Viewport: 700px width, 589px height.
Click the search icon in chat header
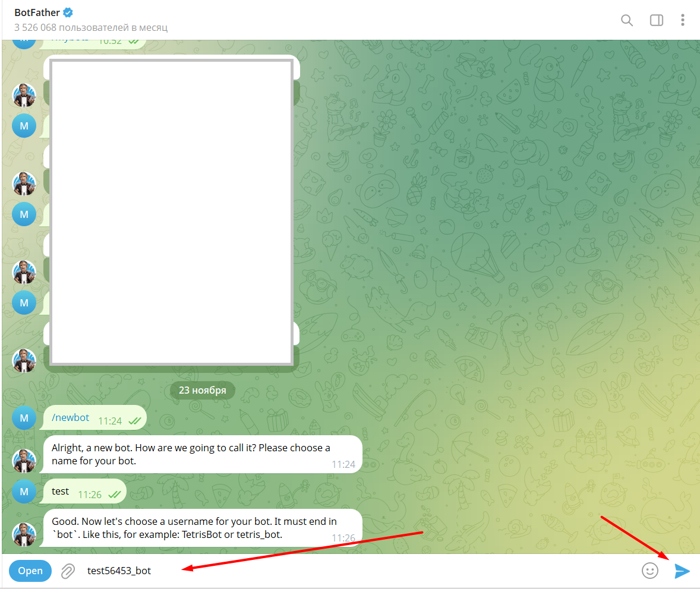coord(627,20)
